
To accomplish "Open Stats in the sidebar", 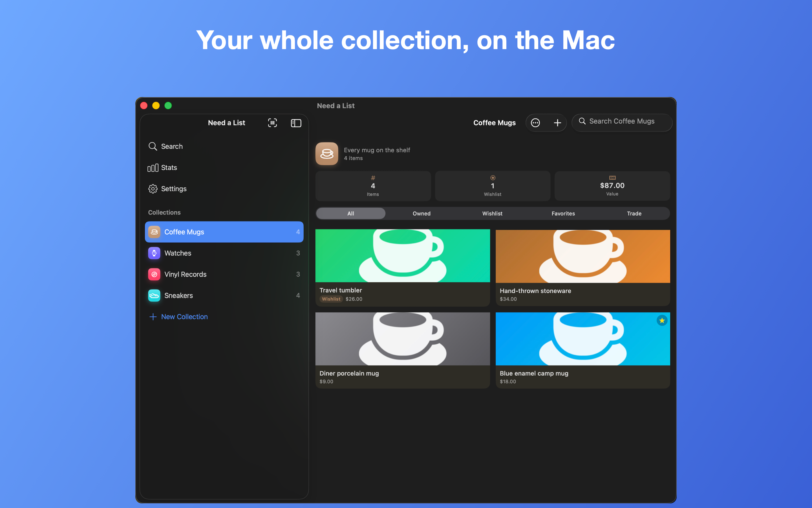I will (224, 167).
